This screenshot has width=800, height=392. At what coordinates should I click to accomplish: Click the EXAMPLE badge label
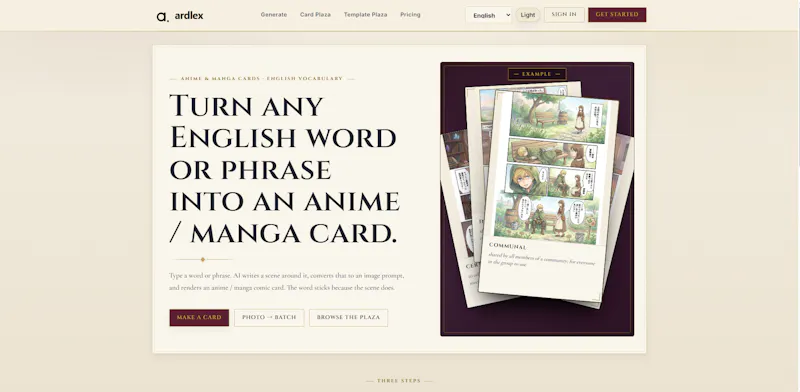click(x=537, y=74)
